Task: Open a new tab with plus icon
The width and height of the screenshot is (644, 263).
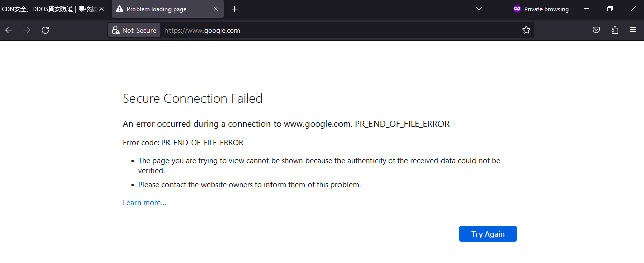Action: pos(234,9)
